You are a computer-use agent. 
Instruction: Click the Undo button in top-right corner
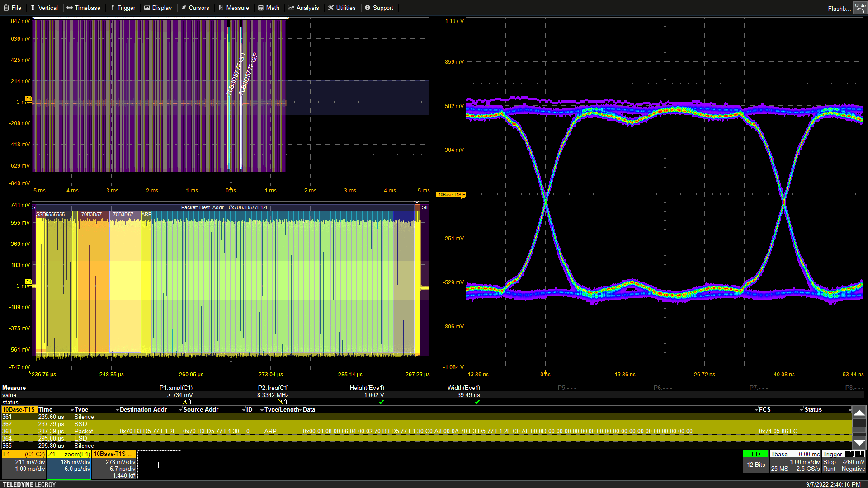859,8
